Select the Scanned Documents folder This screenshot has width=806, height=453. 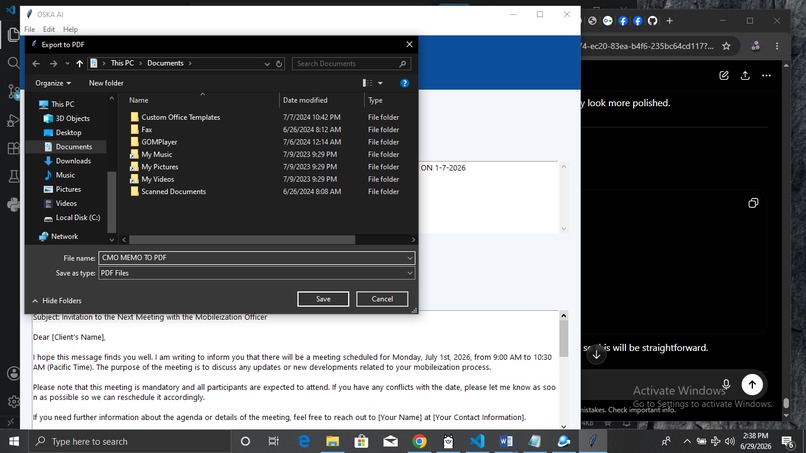pos(173,192)
